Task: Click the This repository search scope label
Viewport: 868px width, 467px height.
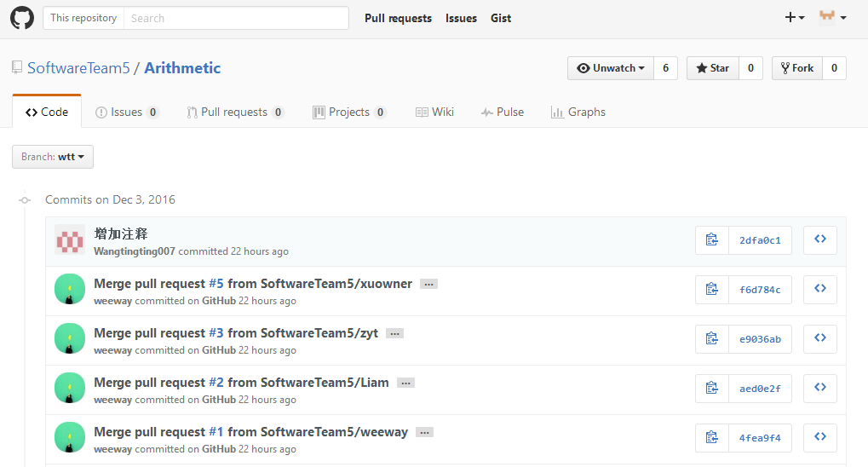Action: click(x=83, y=18)
